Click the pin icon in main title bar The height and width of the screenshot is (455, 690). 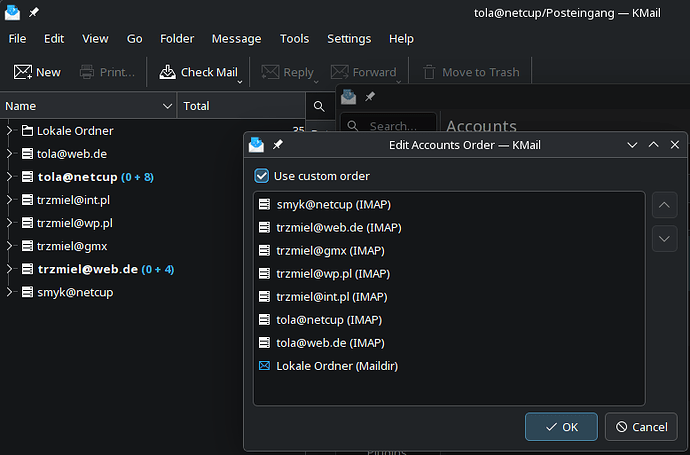34,12
